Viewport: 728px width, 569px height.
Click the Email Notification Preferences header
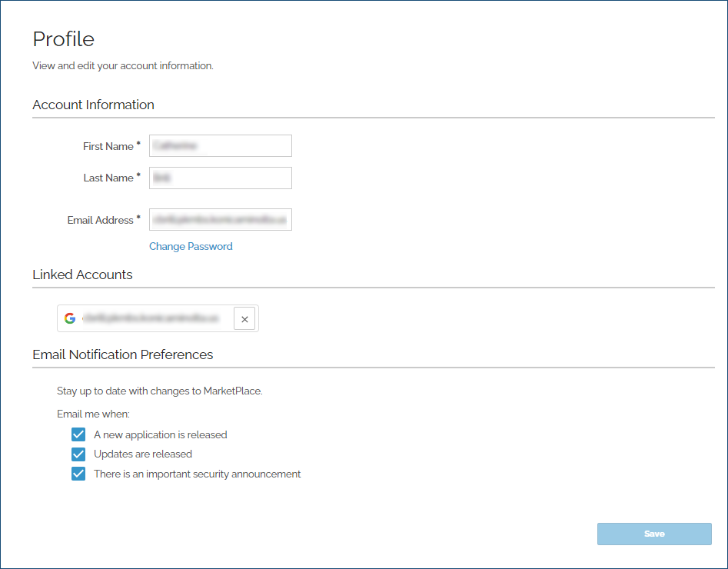pyautogui.click(x=123, y=354)
